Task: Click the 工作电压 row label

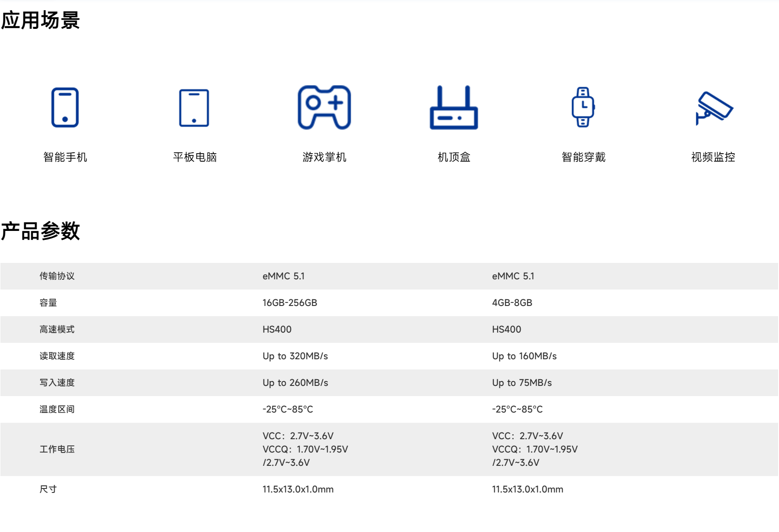Action: click(x=57, y=449)
